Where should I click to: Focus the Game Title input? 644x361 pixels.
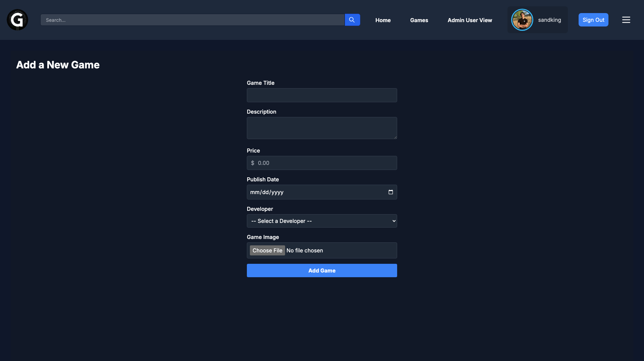pos(322,95)
